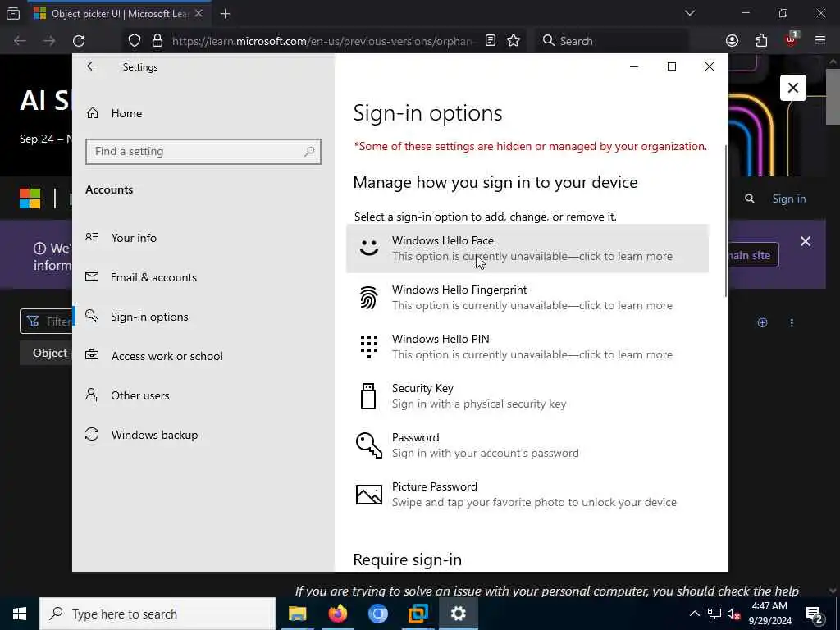Click the taskbar clock and date

pos(769,614)
